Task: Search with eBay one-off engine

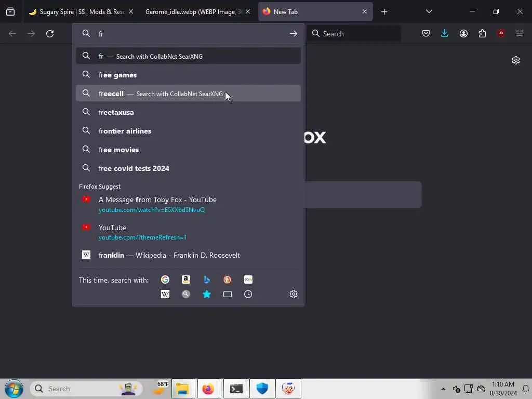Action: tap(248, 280)
